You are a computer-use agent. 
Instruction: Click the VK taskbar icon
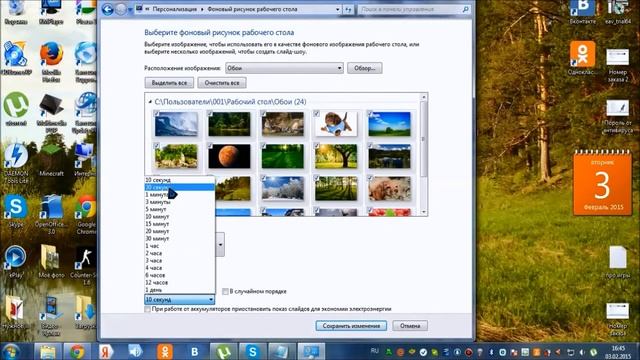[195, 351]
